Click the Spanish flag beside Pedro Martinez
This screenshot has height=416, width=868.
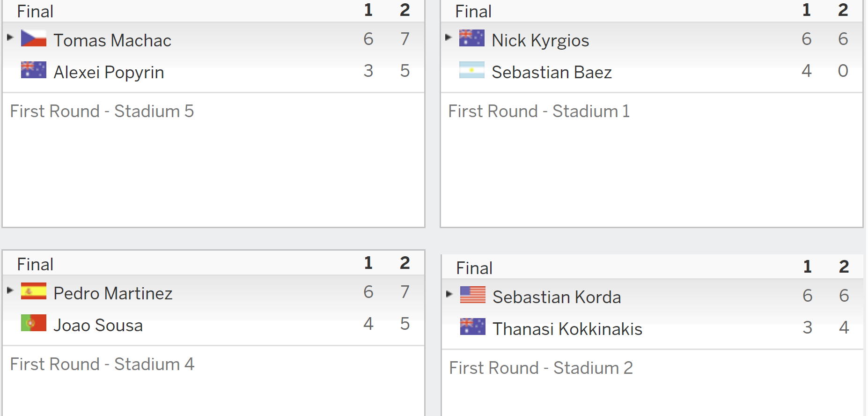34,291
